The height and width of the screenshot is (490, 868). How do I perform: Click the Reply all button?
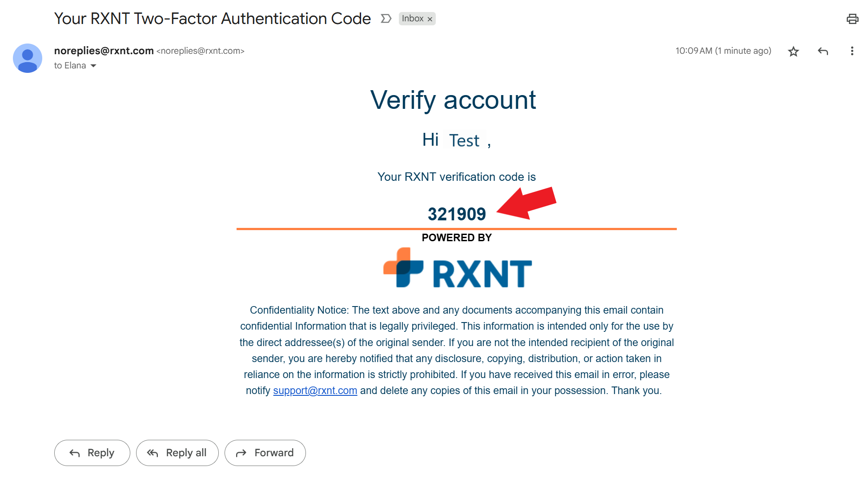click(x=177, y=453)
